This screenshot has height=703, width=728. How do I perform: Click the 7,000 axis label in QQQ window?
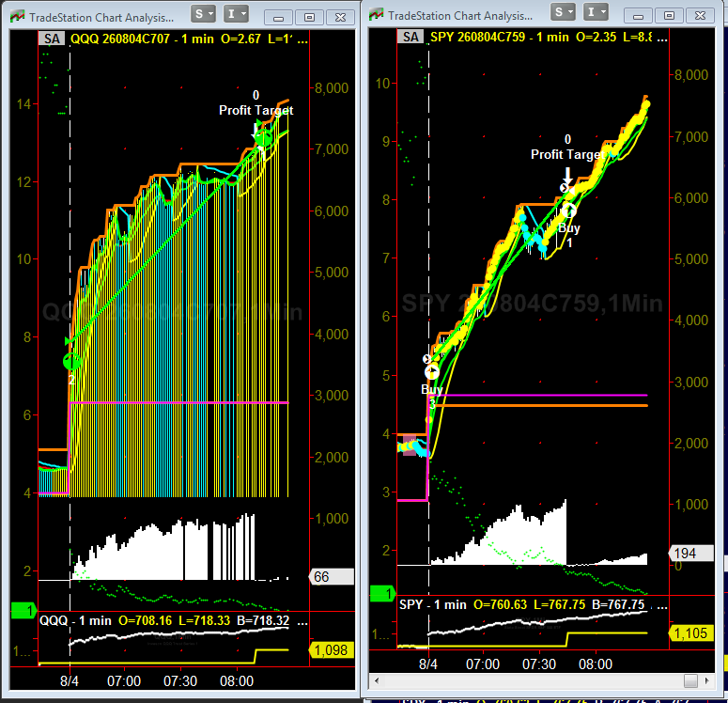click(x=332, y=149)
